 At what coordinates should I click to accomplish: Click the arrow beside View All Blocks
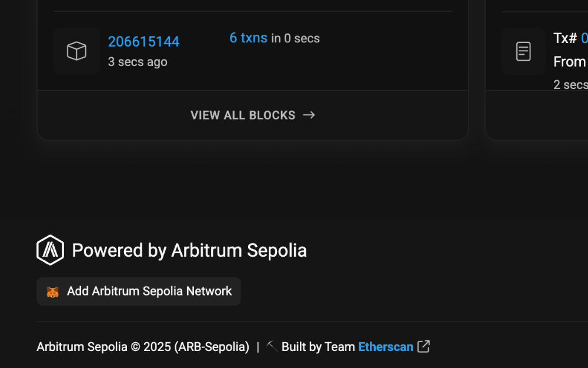[x=309, y=115]
